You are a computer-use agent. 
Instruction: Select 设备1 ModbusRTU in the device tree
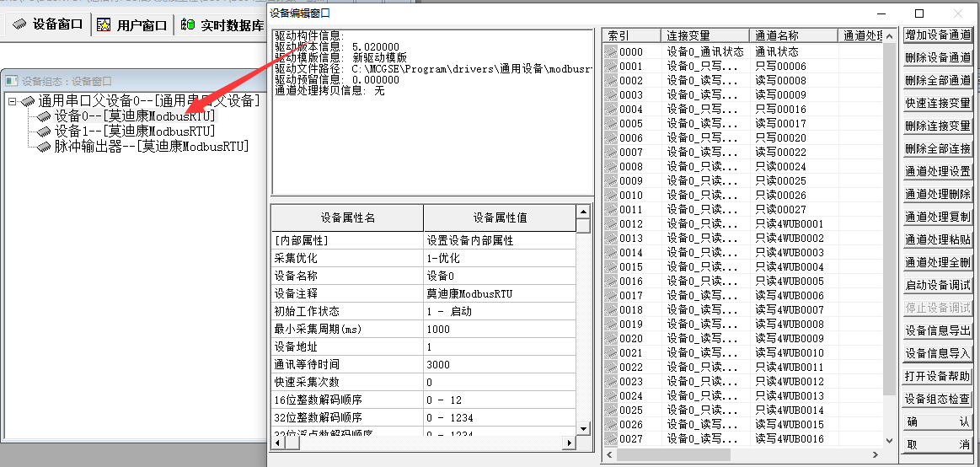pyautogui.click(x=134, y=132)
